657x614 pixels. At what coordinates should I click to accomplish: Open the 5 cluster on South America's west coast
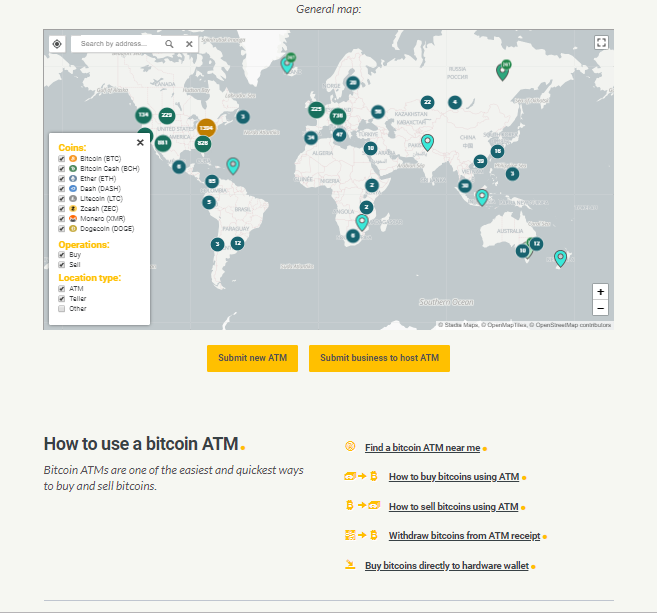(209, 202)
